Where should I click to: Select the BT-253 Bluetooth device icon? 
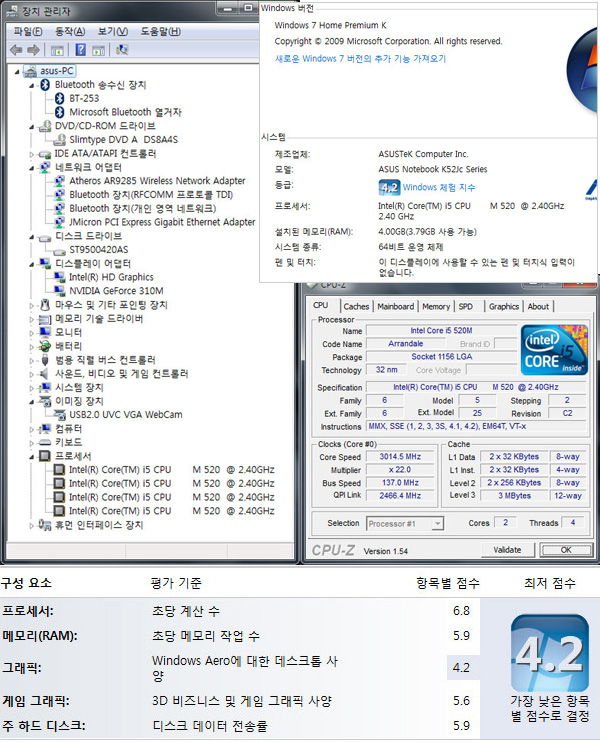point(59,98)
